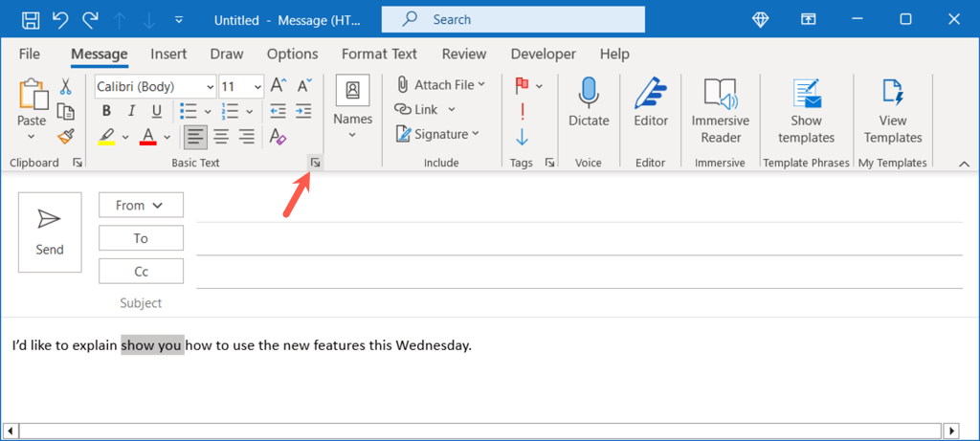Open Customize Quick Access Toolbar dropdown
The height and width of the screenshot is (441, 980).
click(x=179, y=20)
